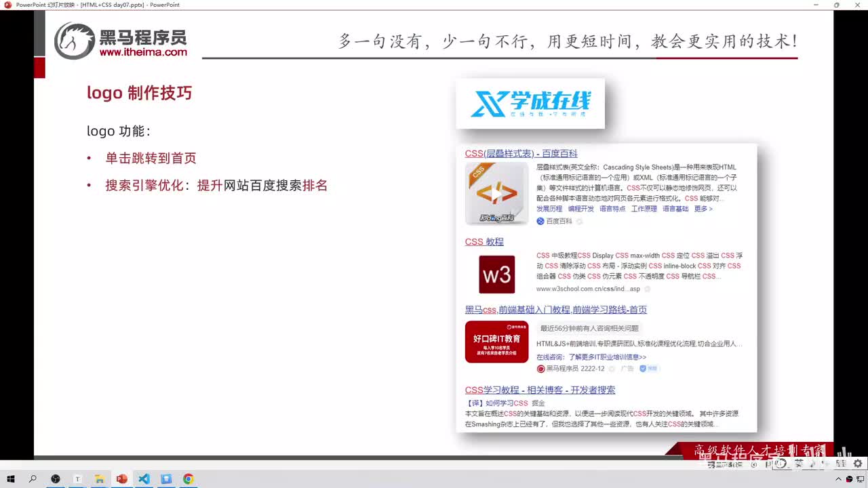Open the CSS 教程 search result

(x=484, y=241)
